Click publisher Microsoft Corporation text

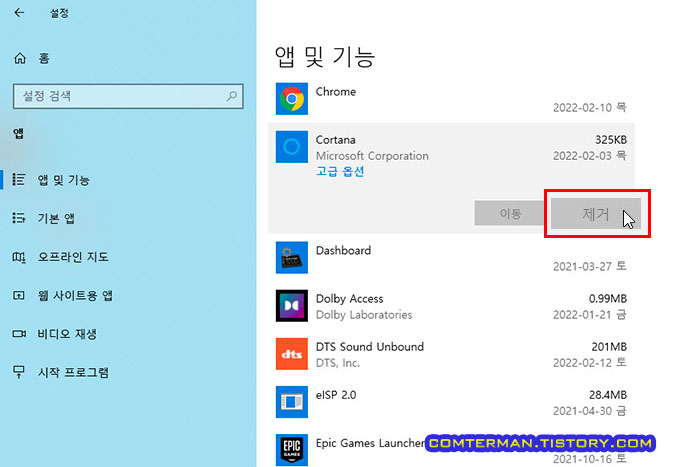tap(372, 156)
